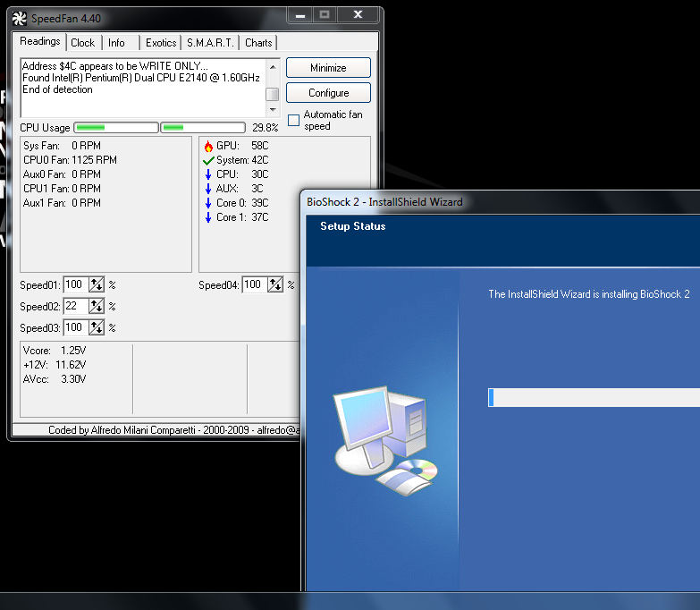
Task: Adjust the Speed02 spinner arrows
Action: pyautogui.click(x=97, y=306)
